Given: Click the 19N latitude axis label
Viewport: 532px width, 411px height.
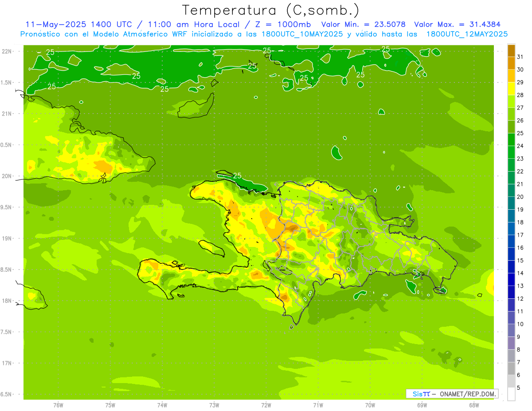Looking at the screenshot, I should pos(7,239).
